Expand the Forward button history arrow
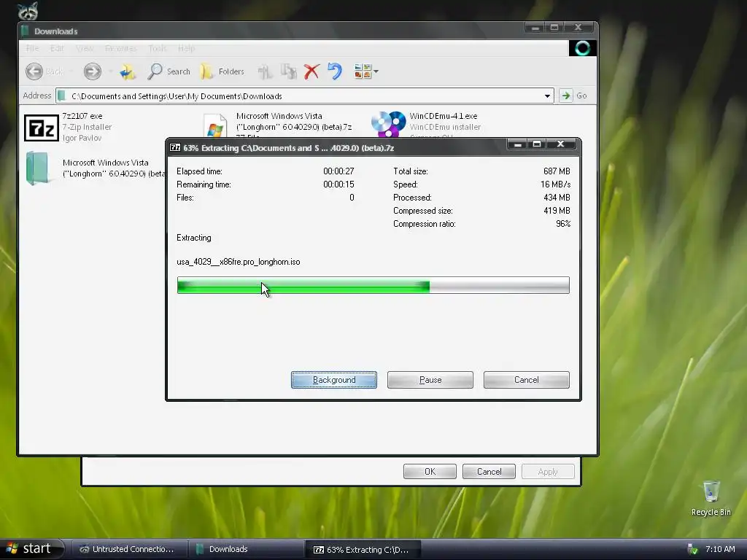 (x=110, y=71)
